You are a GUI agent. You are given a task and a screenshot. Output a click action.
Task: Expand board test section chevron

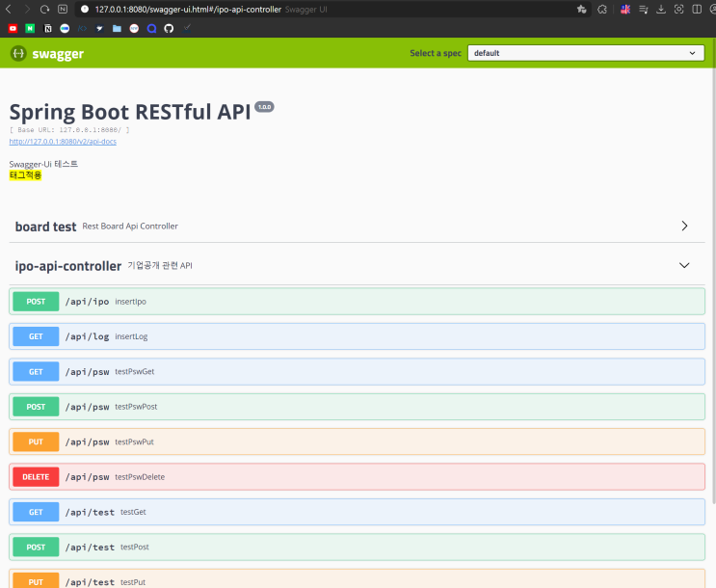684,226
